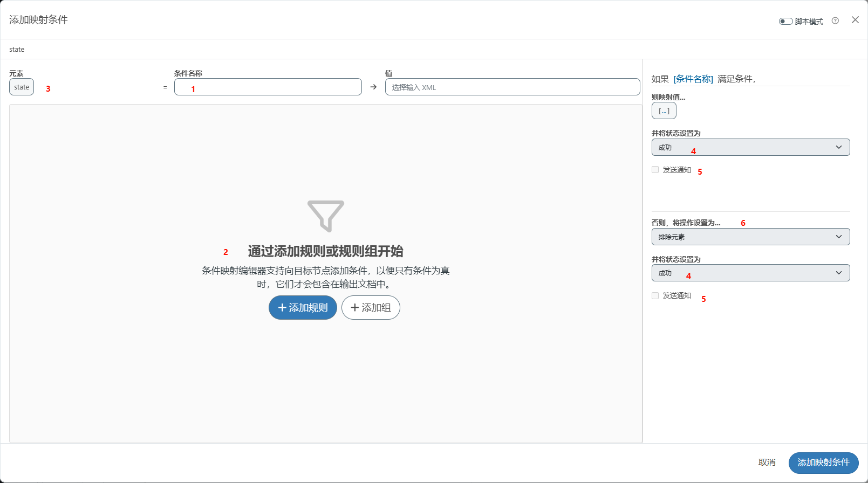The width and height of the screenshot is (868, 483).
Task: Click the funnel filter icon
Action: click(x=325, y=216)
